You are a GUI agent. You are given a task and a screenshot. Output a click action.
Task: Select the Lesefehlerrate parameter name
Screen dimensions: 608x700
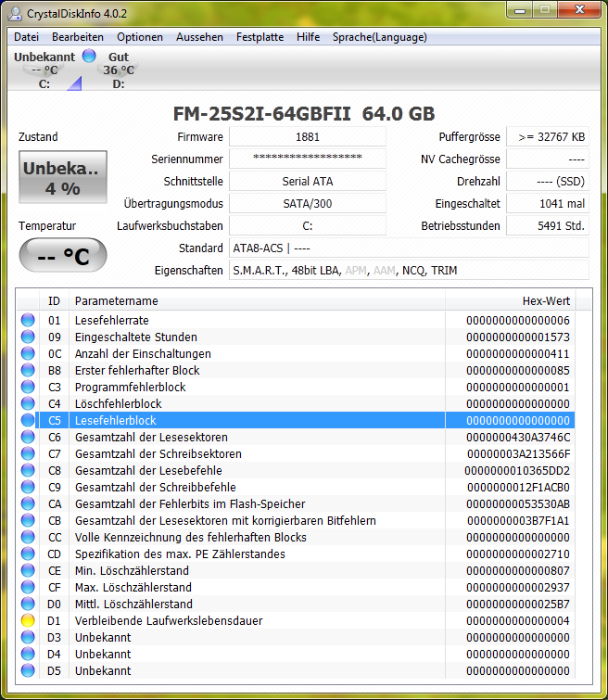coord(111,320)
